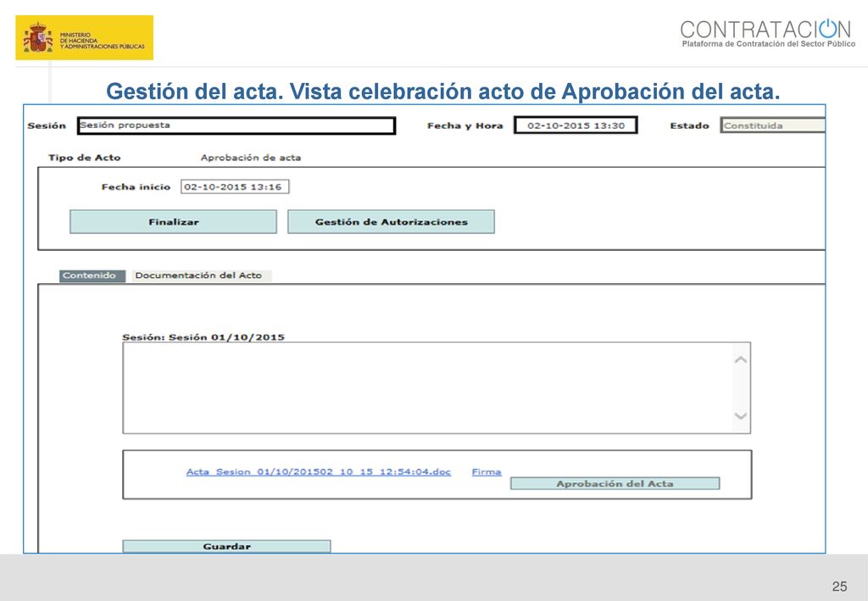Viewport: 868px width, 601px height.
Task: Click the Aprobación del Acta button
Action: [615, 484]
